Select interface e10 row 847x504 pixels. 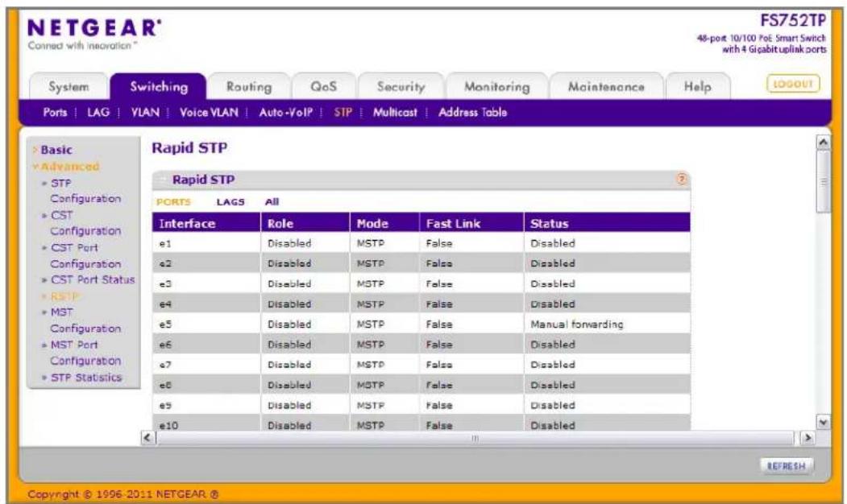click(421, 424)
